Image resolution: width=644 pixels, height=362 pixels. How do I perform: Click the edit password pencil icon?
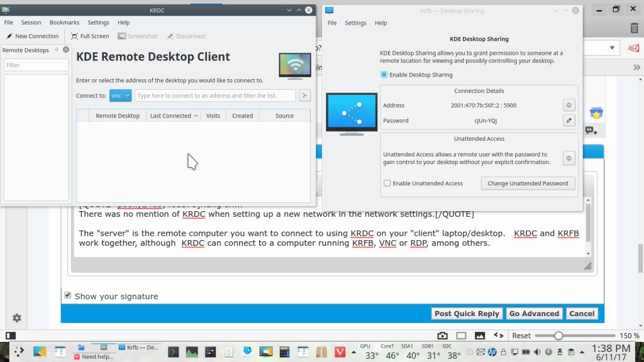pos(569,121)
